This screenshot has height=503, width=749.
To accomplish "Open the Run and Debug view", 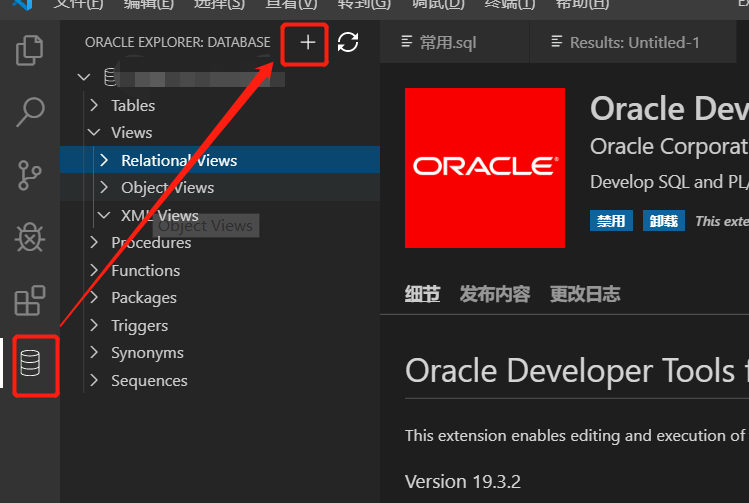I will (30, 237).
